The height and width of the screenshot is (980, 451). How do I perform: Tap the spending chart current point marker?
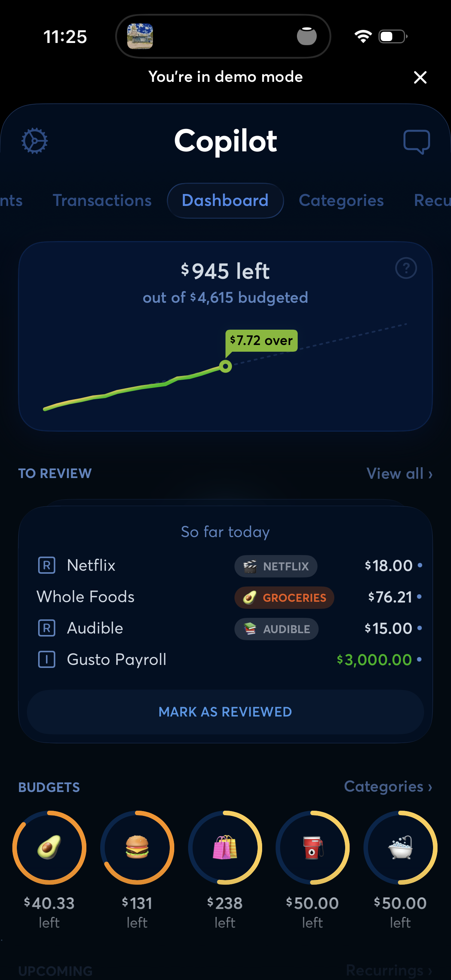coord(226,366)
